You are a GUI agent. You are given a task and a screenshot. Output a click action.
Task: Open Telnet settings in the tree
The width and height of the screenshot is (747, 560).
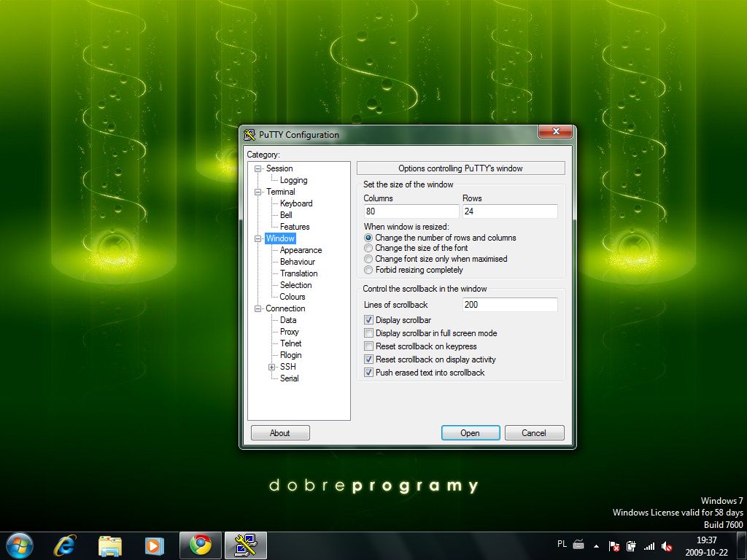point(290,343)
